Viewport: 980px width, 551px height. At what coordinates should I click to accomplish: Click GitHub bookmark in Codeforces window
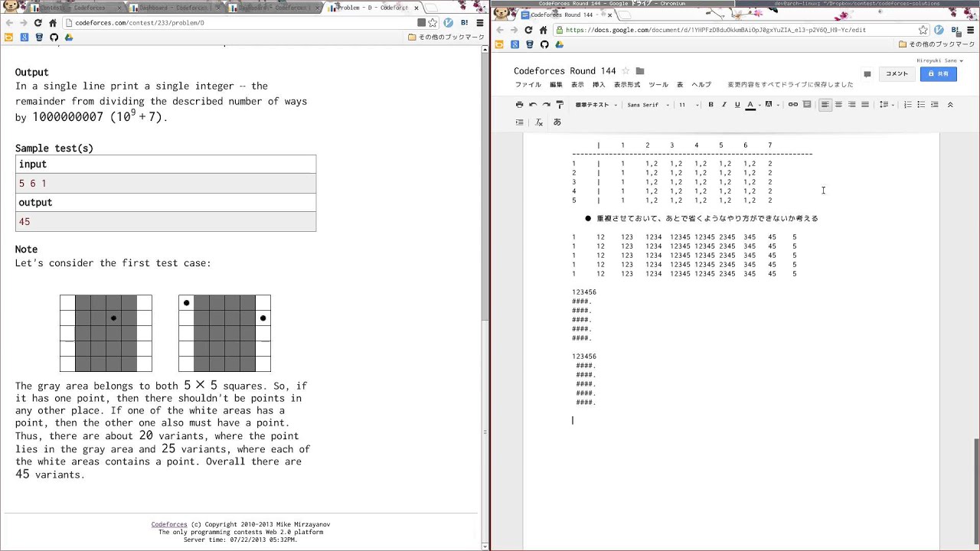54,37
